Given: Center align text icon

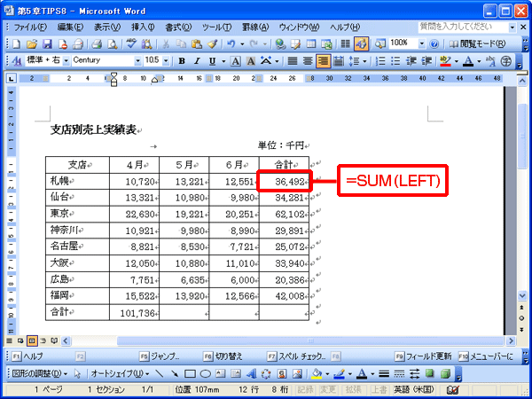Looking at the screenshot, I should click(x=308, y=61).
